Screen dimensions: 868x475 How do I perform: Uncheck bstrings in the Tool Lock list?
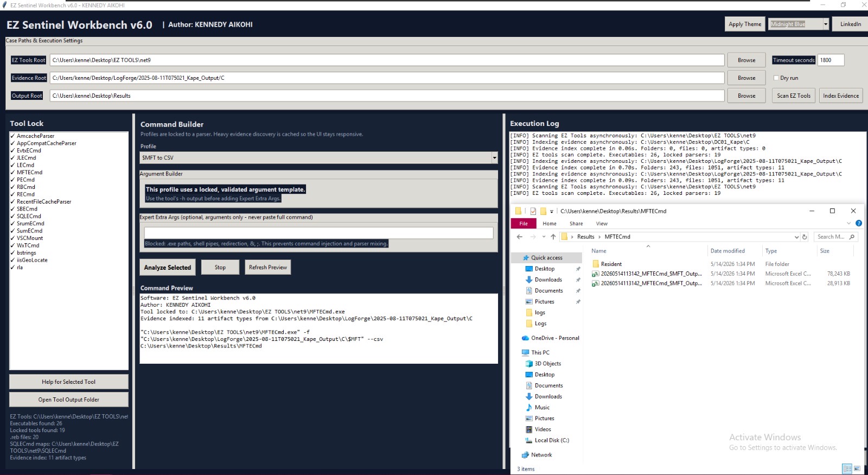(x=13, y=253)
